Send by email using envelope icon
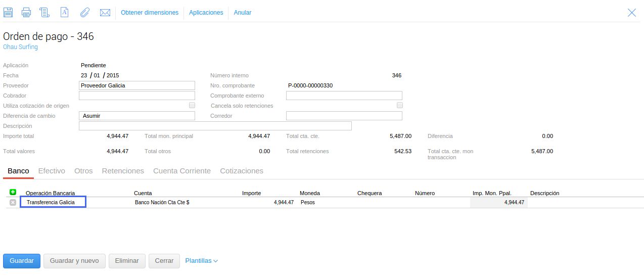The height and width of the screenshot is (277, 644). (x=105, y=13)
